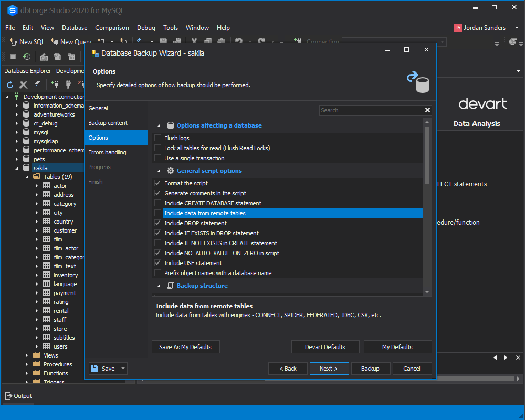This screenshot has width=525, height=420.
Task: Collapse the Backup structure section
Action: pyautogui.click(x=159, y=286)
